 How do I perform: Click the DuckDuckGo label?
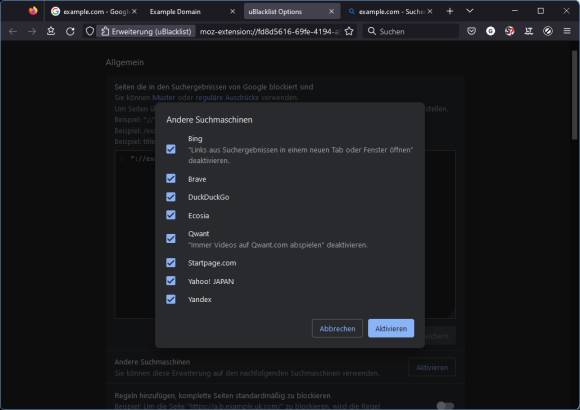[209, 197]
